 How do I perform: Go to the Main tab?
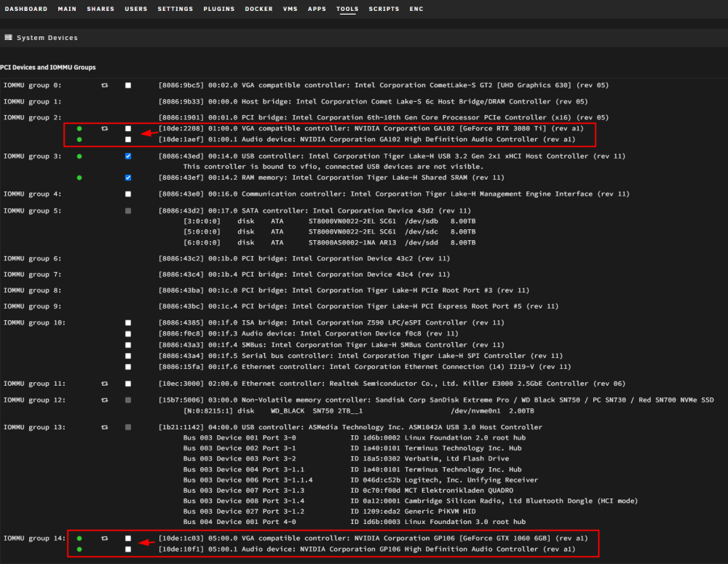click(67, 9)
